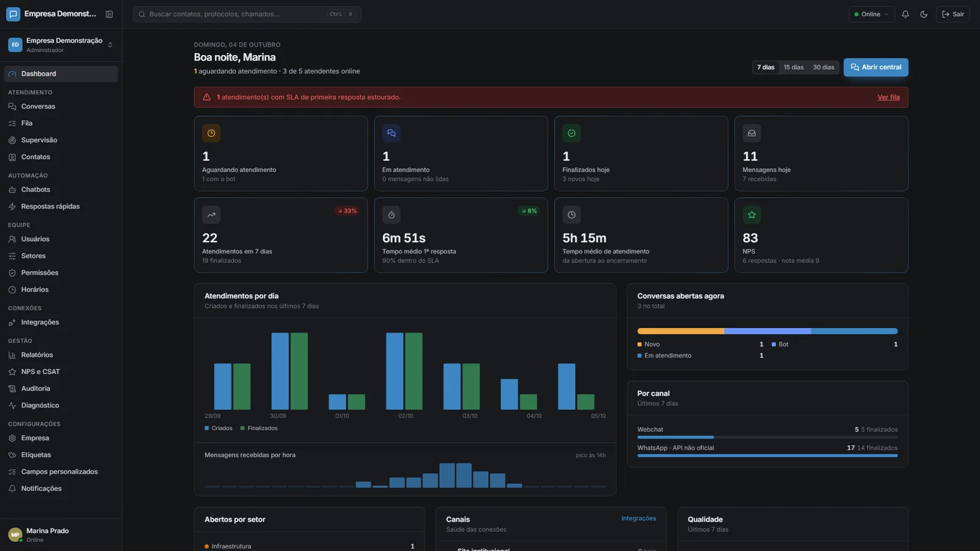Click the Conversas sidebar icon
The width and height of the screenshot is (980, 551).
[x=12, y=107]
